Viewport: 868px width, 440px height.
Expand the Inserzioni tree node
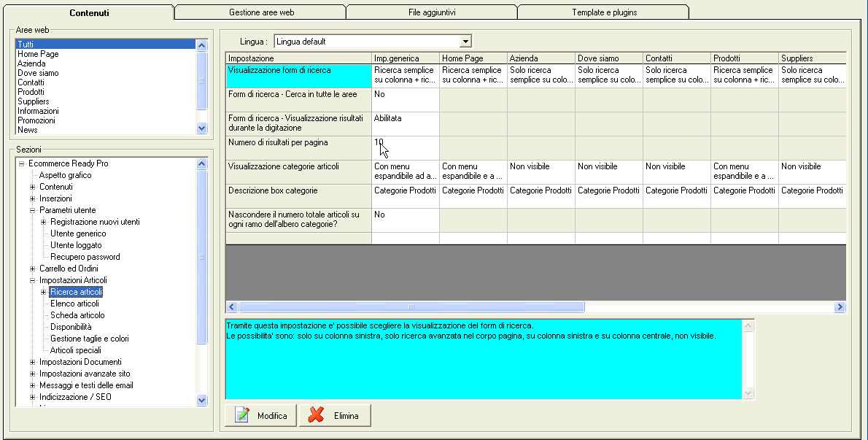point(33,198)
